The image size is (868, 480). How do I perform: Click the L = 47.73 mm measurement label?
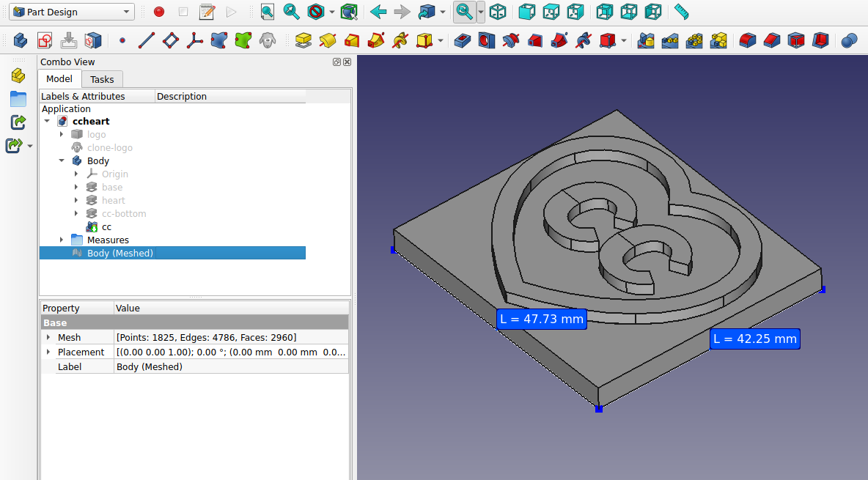pyautogui.click(x=541, y=320)
